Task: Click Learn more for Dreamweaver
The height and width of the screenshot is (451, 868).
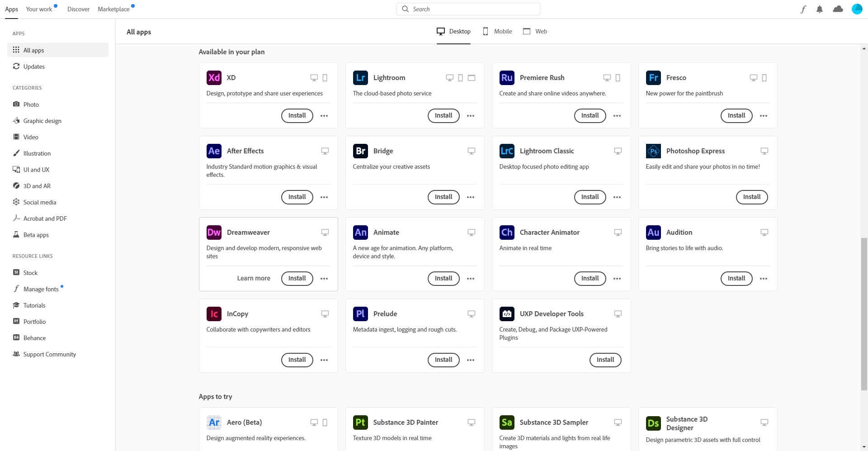Action: click(254, 279)
